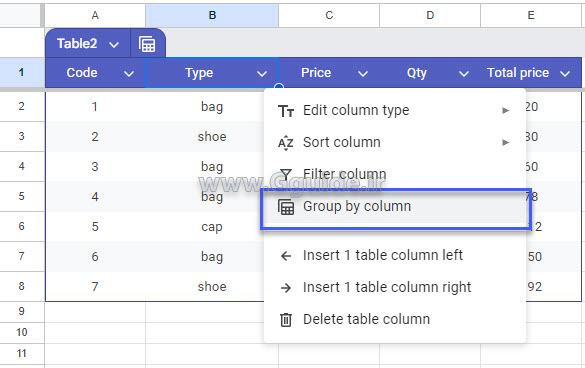This screenshot has height=368, width=585.
Task: Click the Edit column type text icon
Action: [286, 111]
